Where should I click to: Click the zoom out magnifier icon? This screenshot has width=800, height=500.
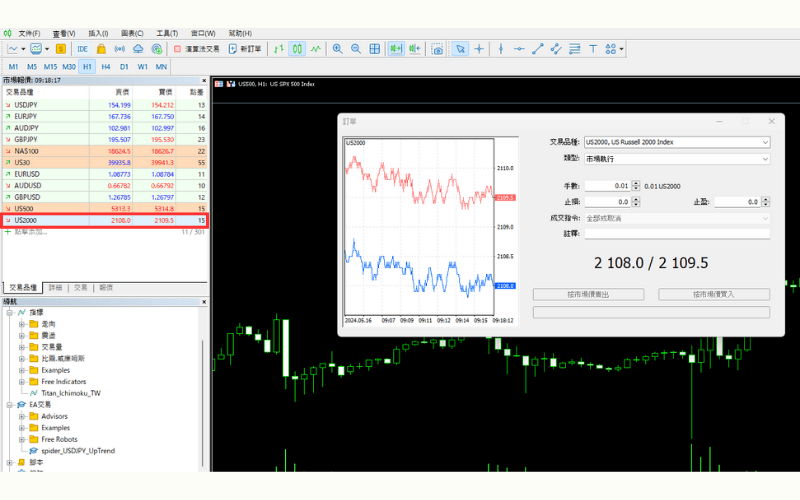tap(355, 48)
